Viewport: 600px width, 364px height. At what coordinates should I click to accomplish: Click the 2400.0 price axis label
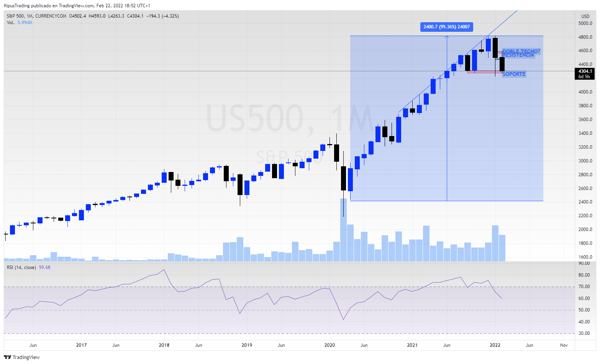585,202
